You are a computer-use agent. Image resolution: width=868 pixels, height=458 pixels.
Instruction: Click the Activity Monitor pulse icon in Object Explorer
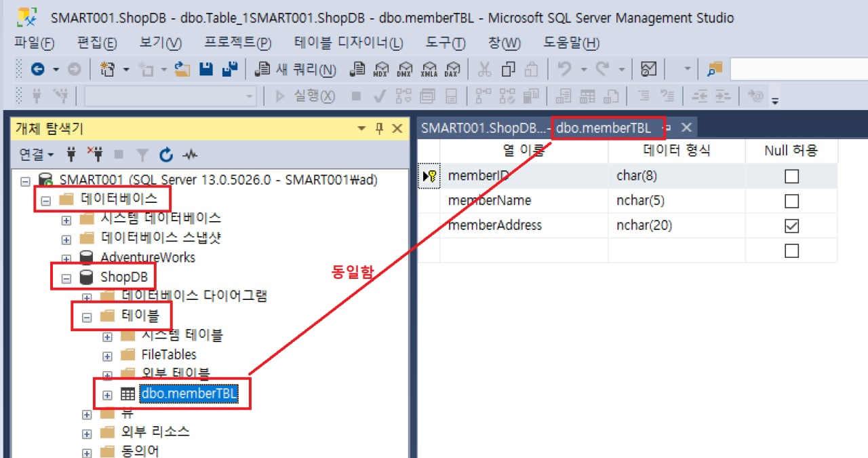190,155
